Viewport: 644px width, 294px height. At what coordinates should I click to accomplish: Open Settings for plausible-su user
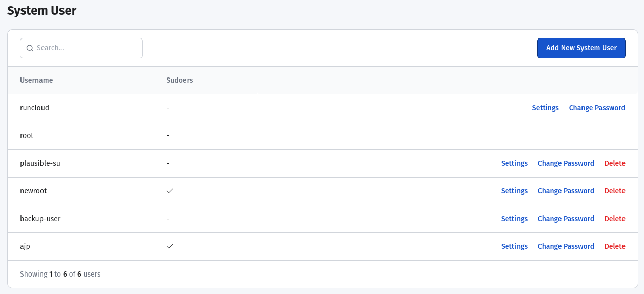[x=514, y=163]
